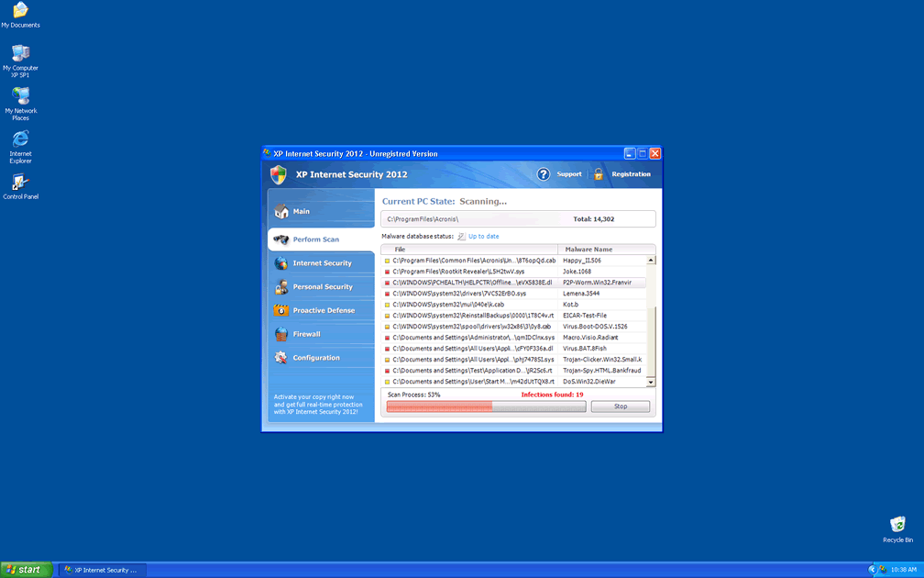Image resolution: width=924 pixels, height=578 pixels.
Task: Select the EICAR-Test-File result row
Action: (513, 316)
